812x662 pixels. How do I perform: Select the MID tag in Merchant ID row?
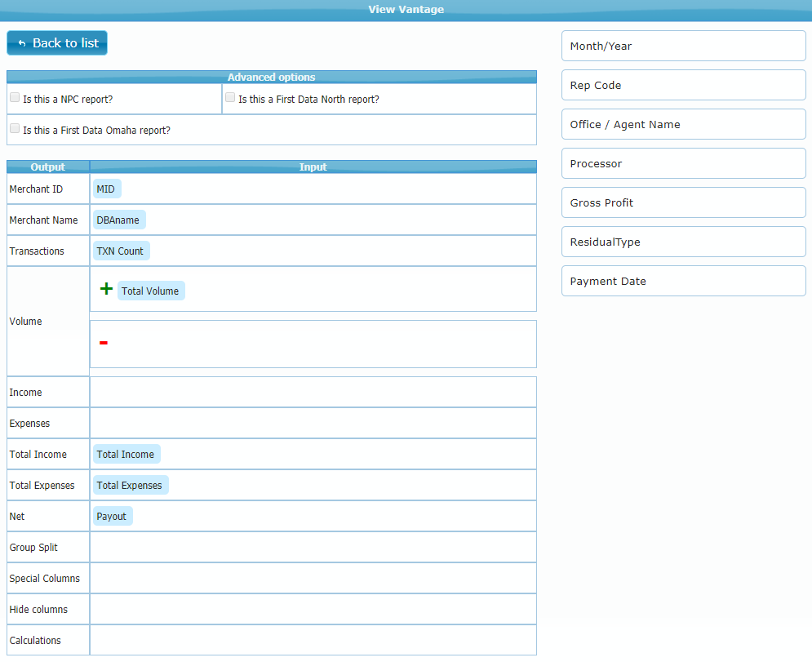[106, 189]
